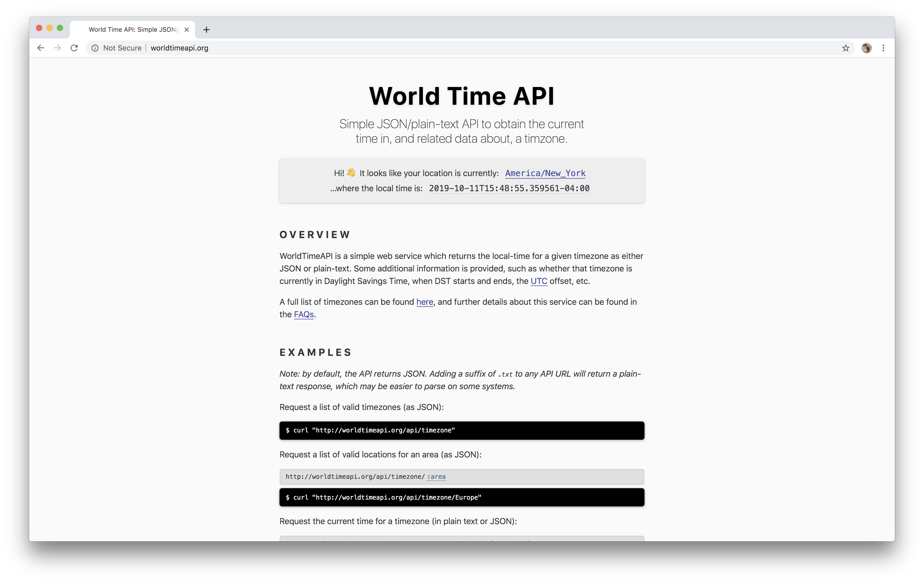The image size is (924, 583).
Task: Click the curl api/timezone code block
Action: [x=462, y=430]
